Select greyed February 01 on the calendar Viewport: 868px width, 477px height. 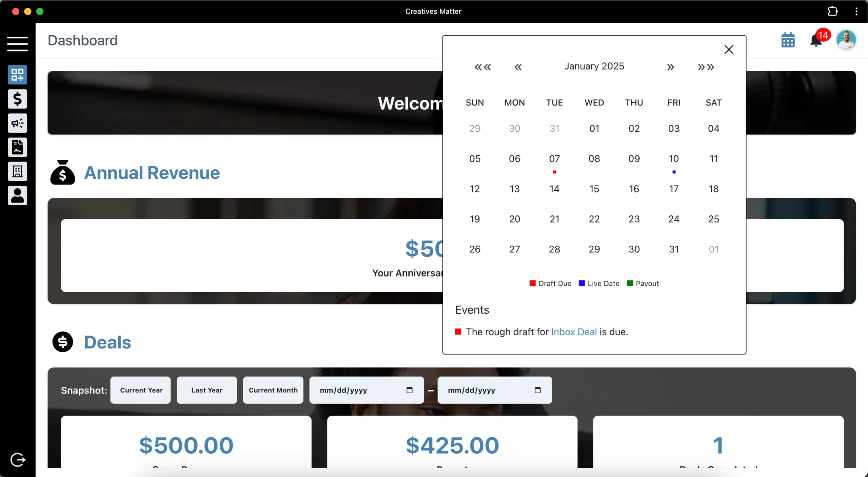click(713, 249)
